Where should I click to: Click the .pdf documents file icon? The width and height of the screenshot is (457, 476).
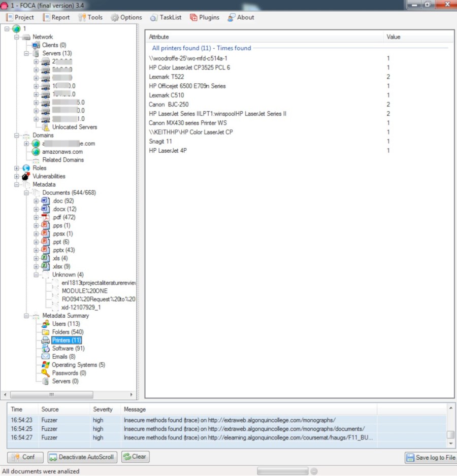pos(46,217)
